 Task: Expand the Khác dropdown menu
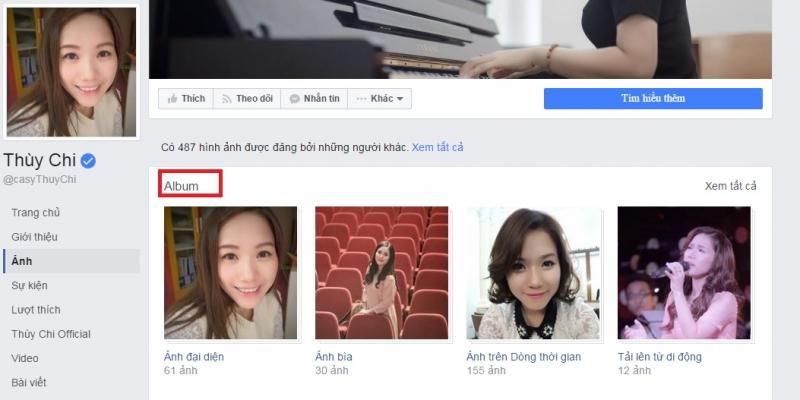point(382,99)
